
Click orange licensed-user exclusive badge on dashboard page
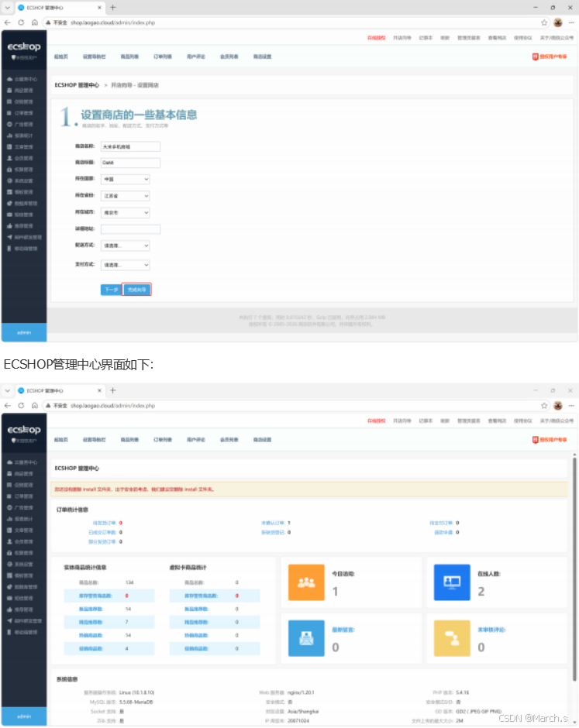550,440
